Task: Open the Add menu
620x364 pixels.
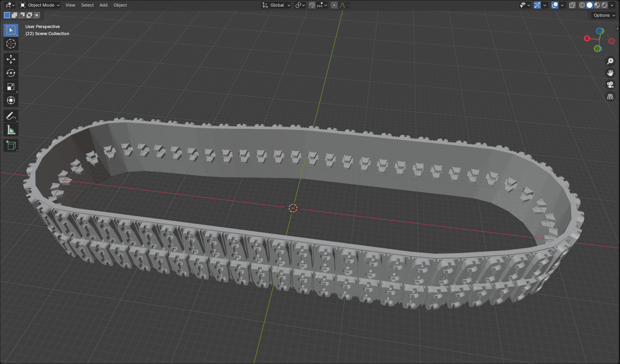Action: click(103, 5)
